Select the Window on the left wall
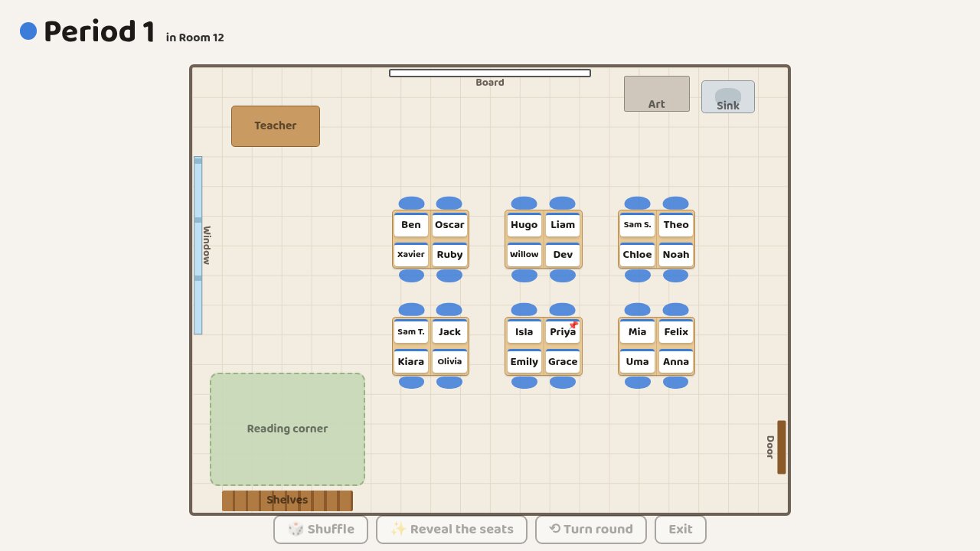980x551 pixels. tap(198, 246)
